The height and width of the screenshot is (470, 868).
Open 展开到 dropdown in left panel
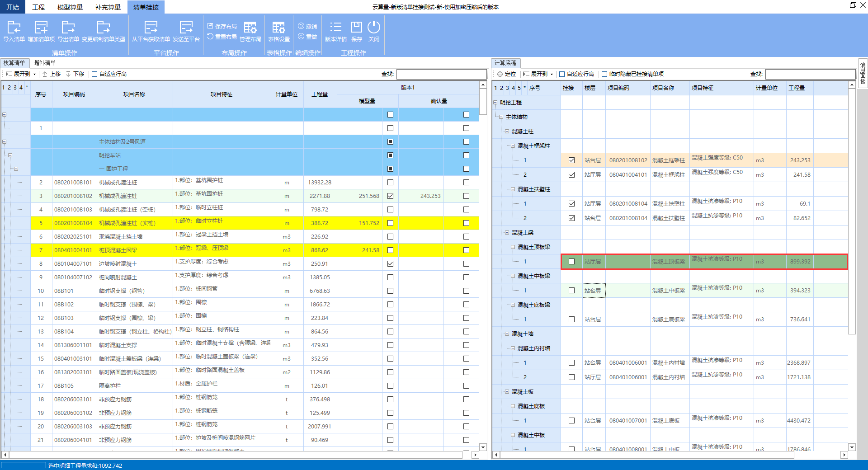point(34,75)
